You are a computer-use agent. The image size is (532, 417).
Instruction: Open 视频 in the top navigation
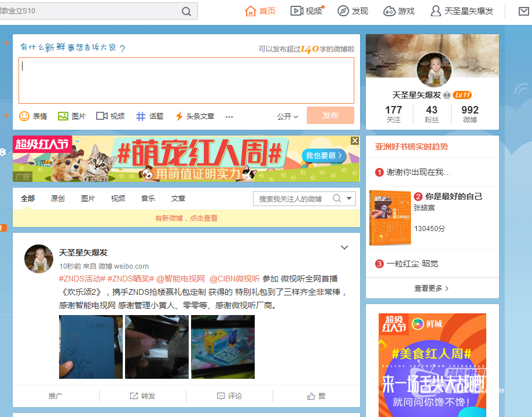[x=307, y=11]
